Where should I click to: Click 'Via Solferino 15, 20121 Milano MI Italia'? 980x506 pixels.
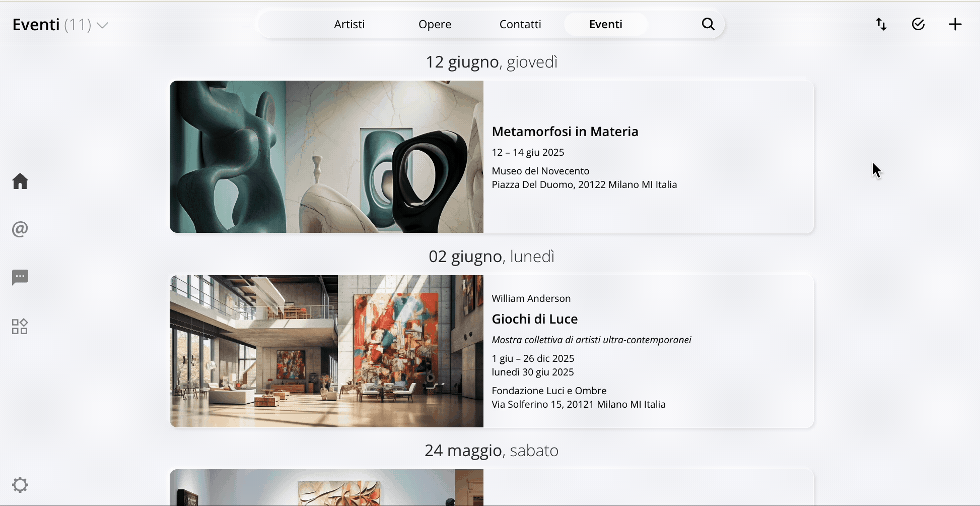tap(579, 404)
